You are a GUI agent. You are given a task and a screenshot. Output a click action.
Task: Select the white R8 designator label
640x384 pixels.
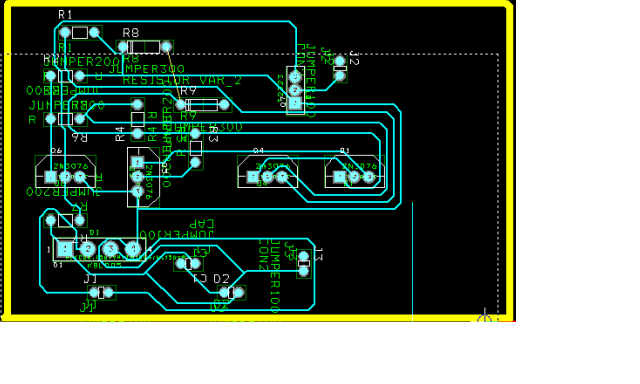pos(131,33)
